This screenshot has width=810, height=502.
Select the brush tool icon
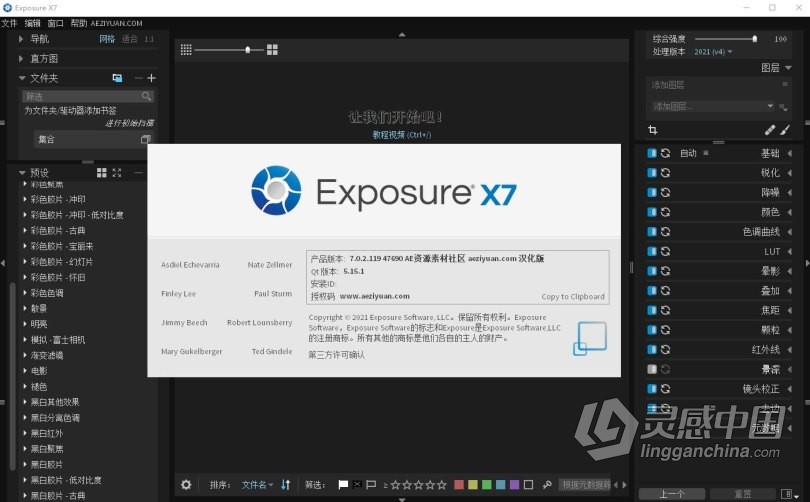(x=785, y=130)
